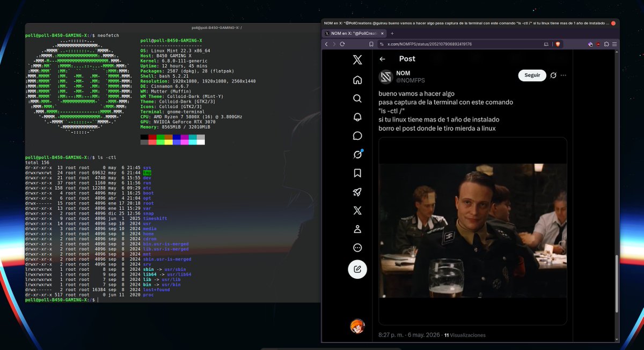The width and height of the screenshot is (644, 350).
Task: Open the browser hamburger menu
Action: (614, 44)
